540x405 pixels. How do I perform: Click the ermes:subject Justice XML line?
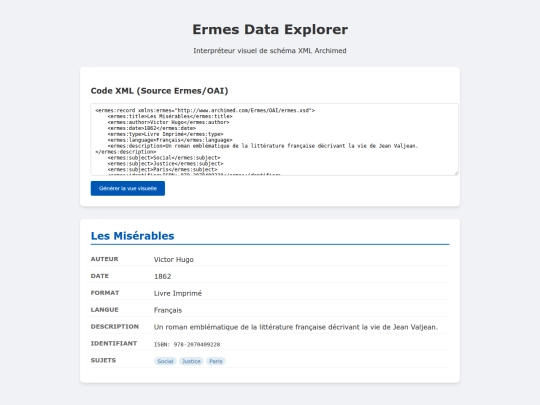(165, 164)
